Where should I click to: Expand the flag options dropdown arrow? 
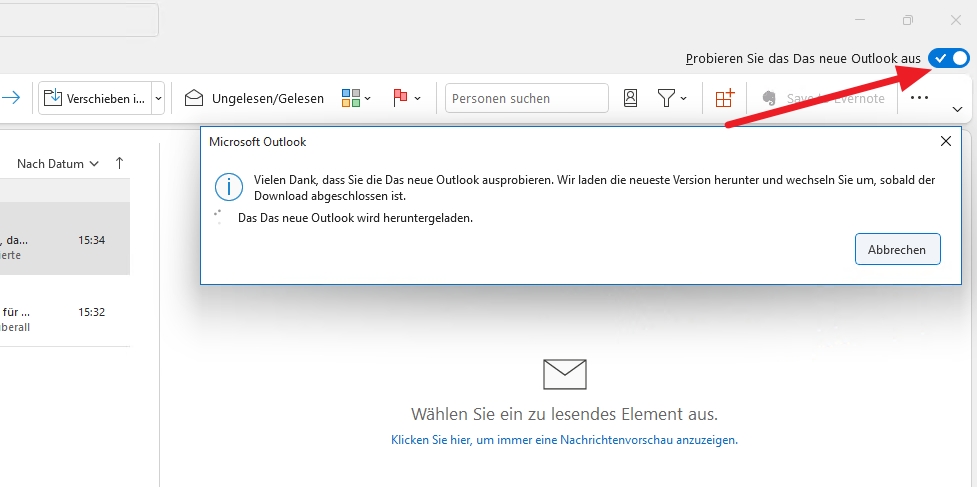click(x=417, y=98)
